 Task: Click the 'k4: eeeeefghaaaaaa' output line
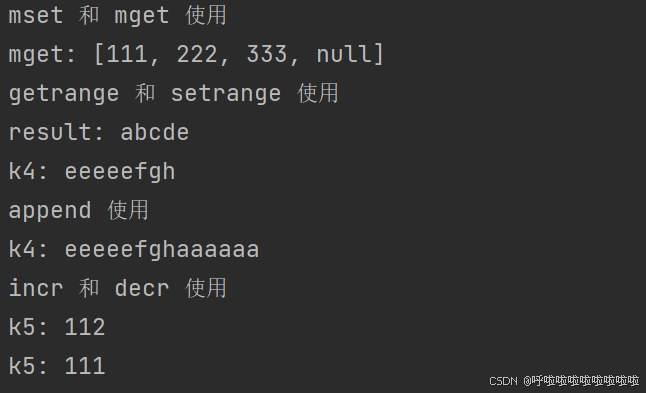pos(134,249)
